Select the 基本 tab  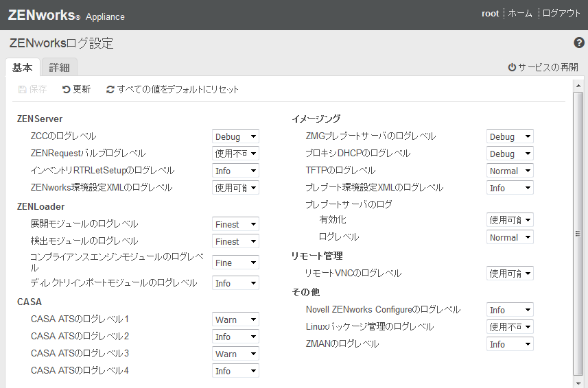tap(22, 67)
